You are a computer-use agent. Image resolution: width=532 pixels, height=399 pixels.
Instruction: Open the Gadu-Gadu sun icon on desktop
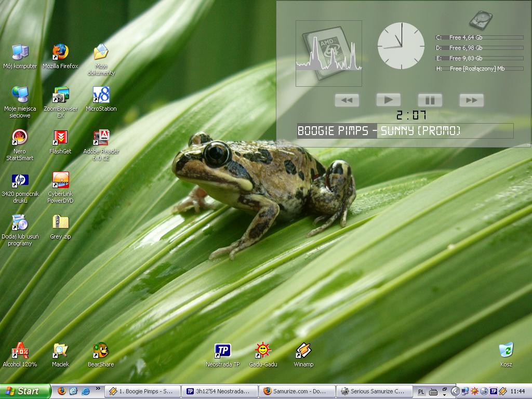tap(263, 351)
